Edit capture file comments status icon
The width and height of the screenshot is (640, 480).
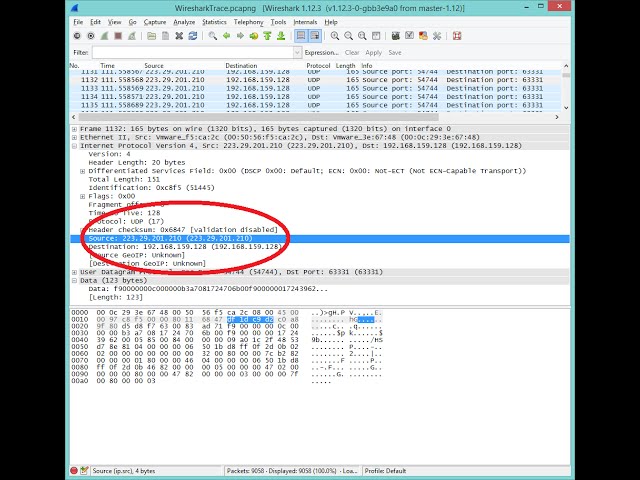coord(84,471)
